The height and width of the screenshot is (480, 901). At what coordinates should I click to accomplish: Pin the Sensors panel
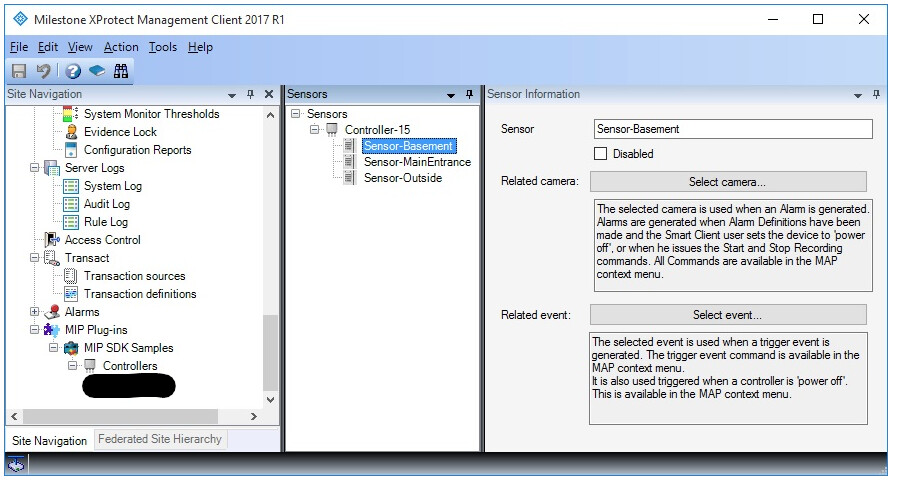469,94
